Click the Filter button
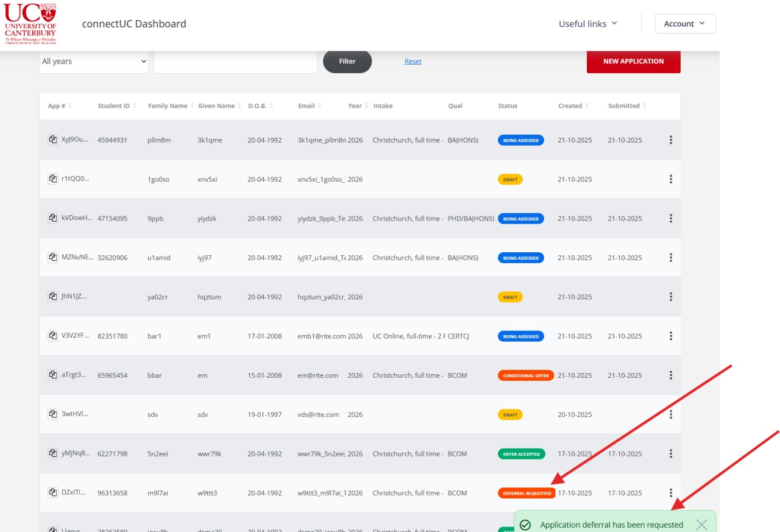This screenshot has height=532, width=780. (347, 62)
